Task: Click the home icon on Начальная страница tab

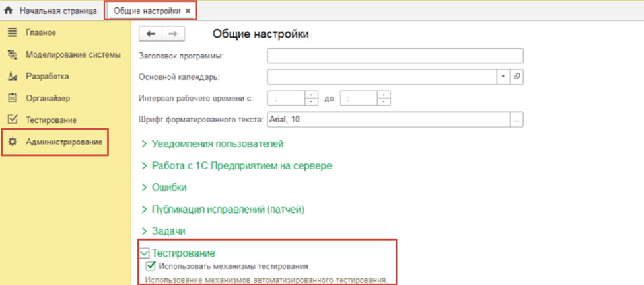Action: tap(9, 11)
